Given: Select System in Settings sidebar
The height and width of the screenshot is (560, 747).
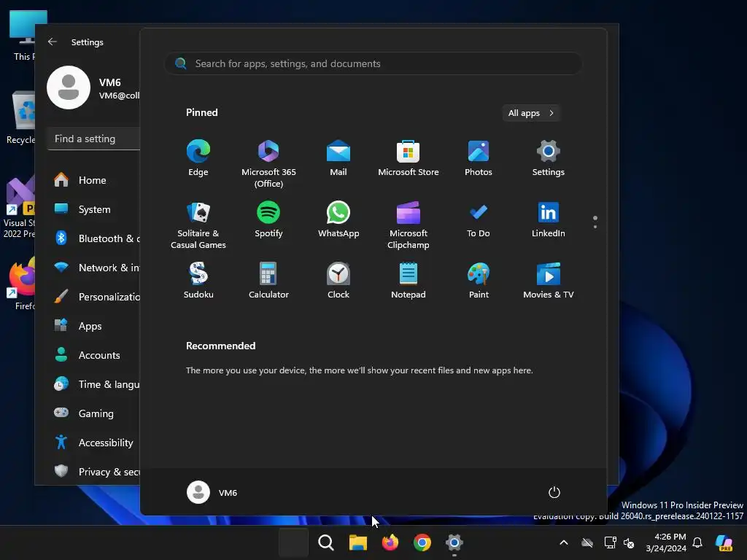Looking at the screenshot, I should pyautogui.click(x=93, y=209).
